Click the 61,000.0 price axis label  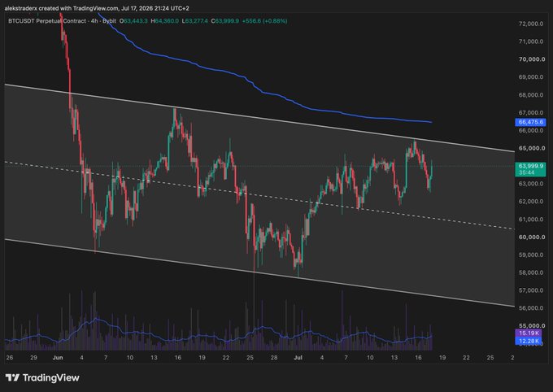(531, 220)
